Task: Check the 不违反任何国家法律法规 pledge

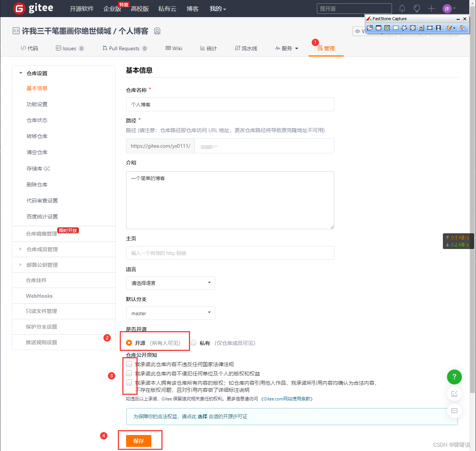Action: coord(129,364)
